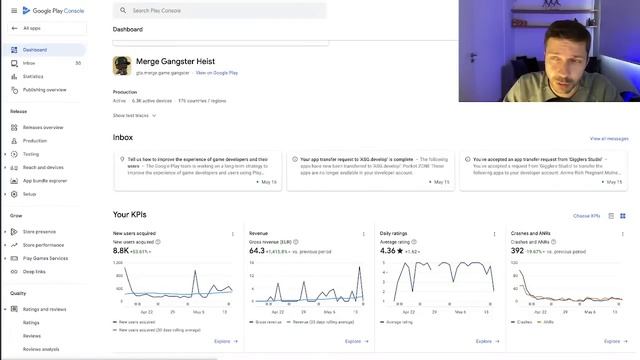
Task: Explore New users acquired KPI
Action: point(226,341)
